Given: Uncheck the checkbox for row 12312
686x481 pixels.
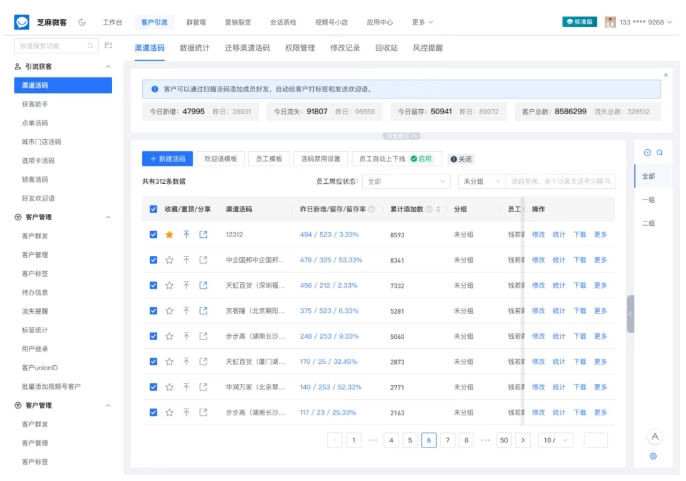Looking at the screenshot, I should [153, 235].
